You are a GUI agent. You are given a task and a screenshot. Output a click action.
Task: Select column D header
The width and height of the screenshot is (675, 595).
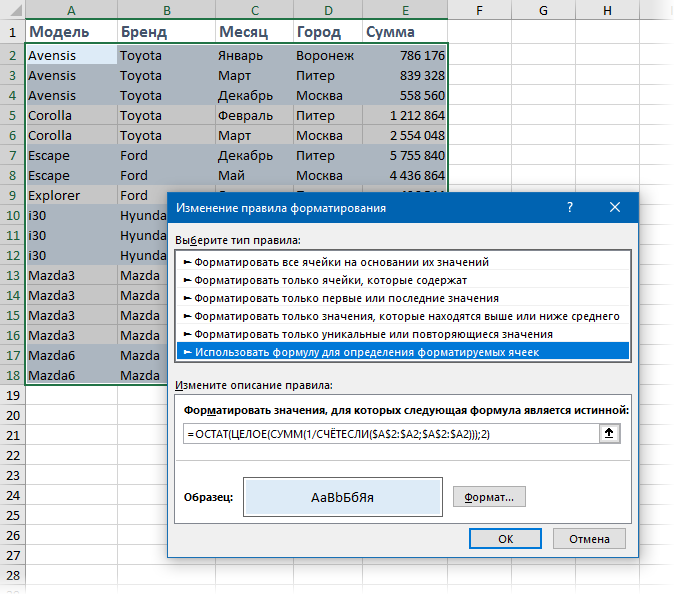[x=328, y=9]
